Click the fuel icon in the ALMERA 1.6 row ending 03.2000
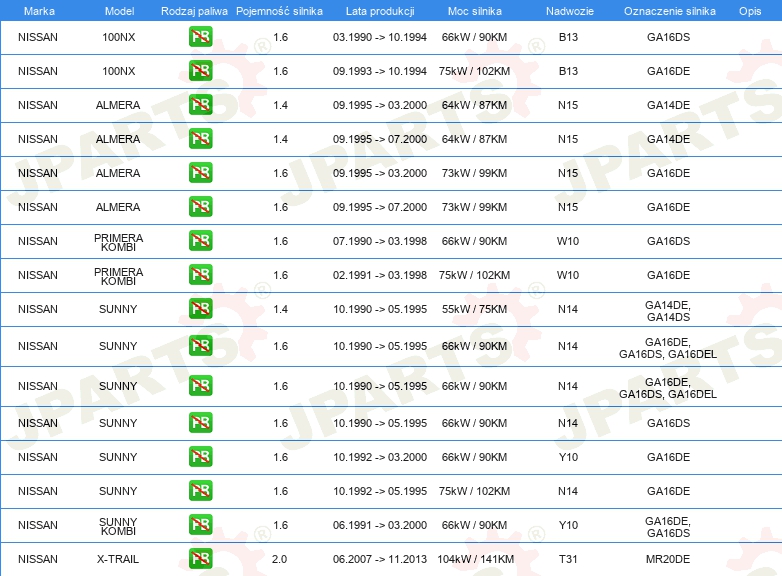This screenshot has height=576, width=782. (x=200, y=172)
